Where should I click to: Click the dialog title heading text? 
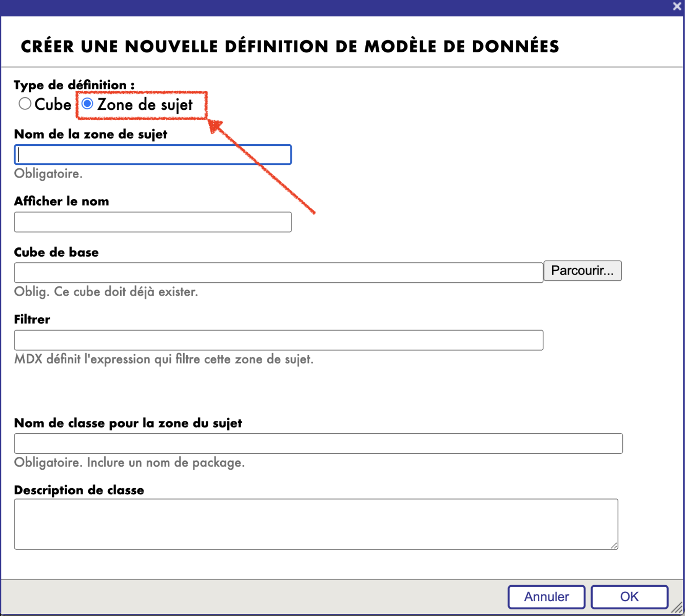(x=290, y=47)
